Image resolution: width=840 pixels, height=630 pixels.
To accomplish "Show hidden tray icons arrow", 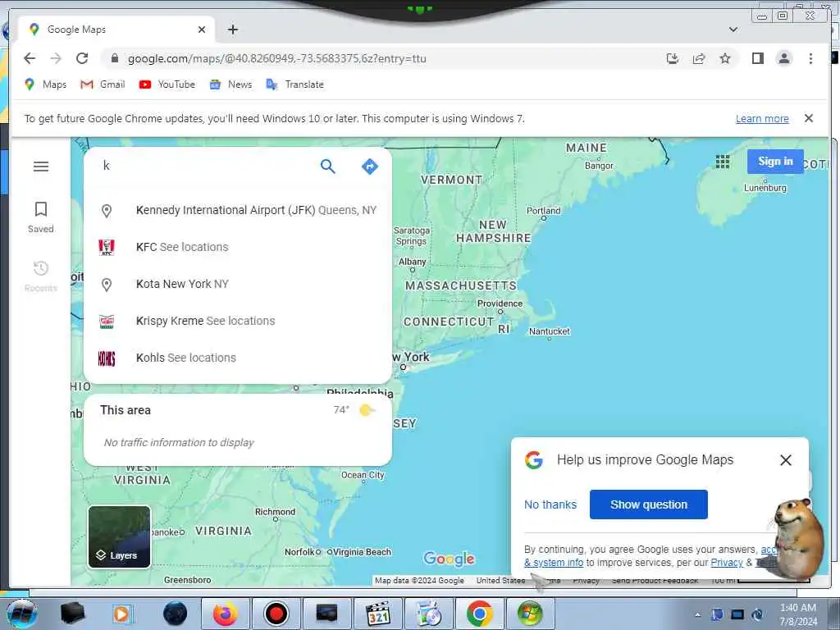I will point(697,614).
